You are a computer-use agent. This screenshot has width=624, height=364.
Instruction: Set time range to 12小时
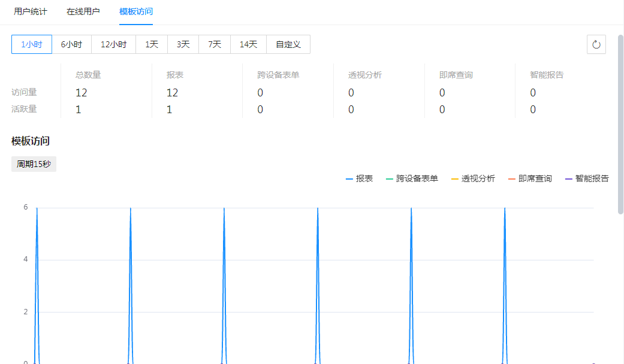point(113,44)
